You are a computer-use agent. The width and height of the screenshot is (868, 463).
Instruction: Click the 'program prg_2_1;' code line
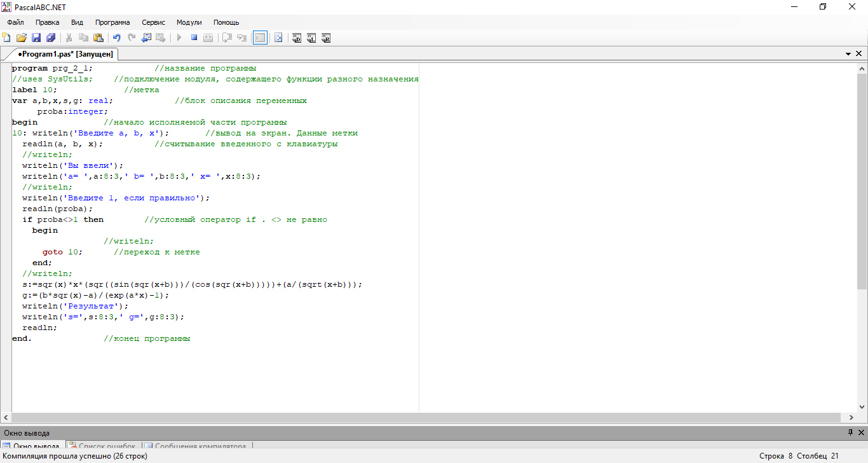[x=52, y=68]
